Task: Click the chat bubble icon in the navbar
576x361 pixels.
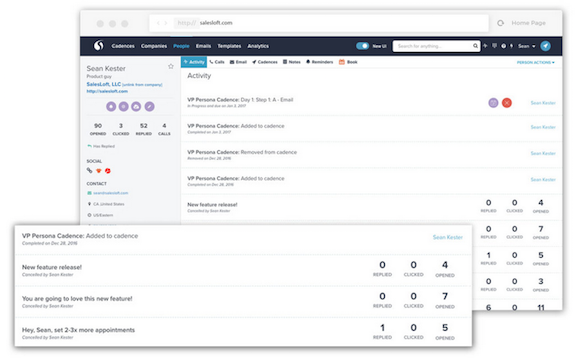Action: 494,46
